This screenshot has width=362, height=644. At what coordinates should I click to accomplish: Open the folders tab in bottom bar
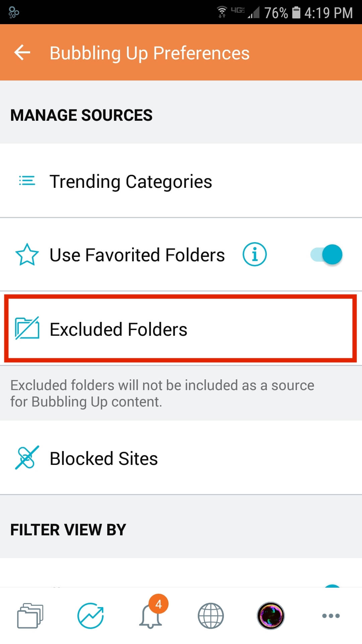pos(30,616)
